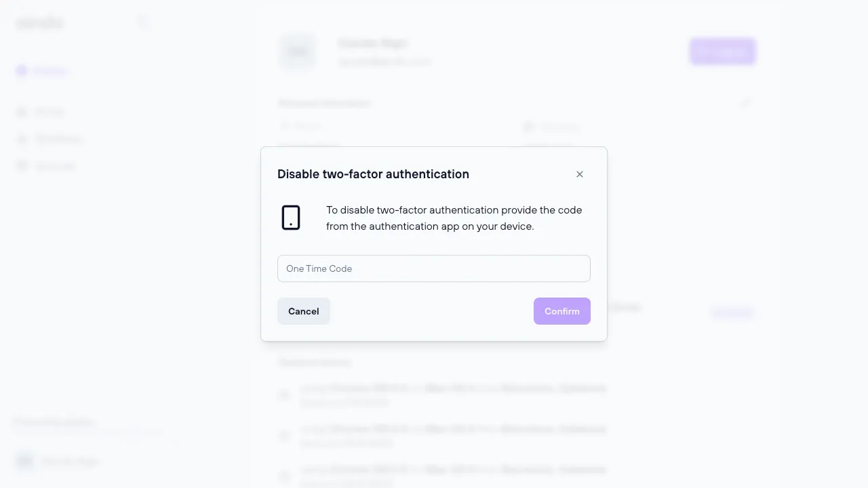Confirm disabling two-factor authentication
868x488 pixels.
pos(561,311)
